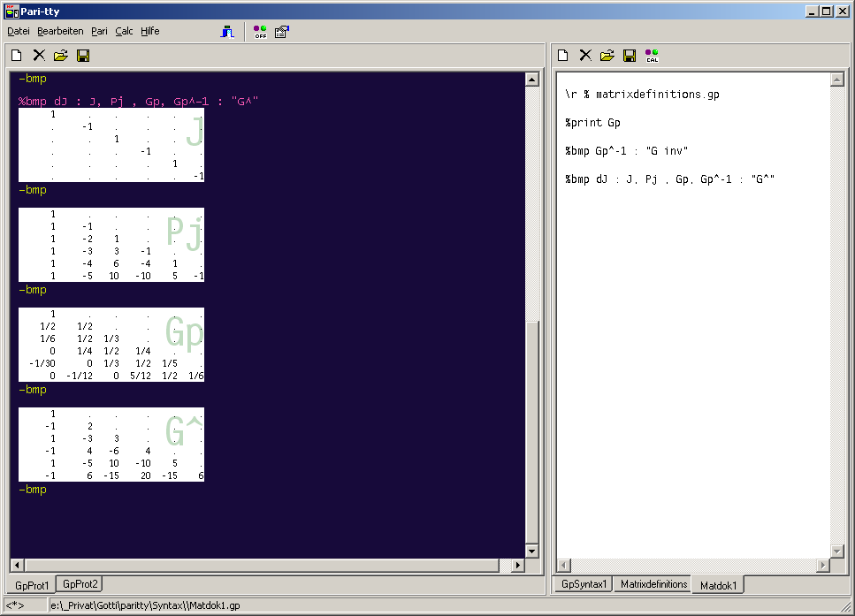Open the Calc menu
855x616 pixels.
tap(124, 31)
